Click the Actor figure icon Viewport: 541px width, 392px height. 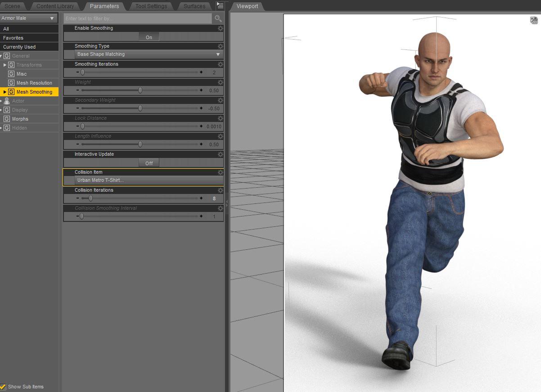click(7, 101)
